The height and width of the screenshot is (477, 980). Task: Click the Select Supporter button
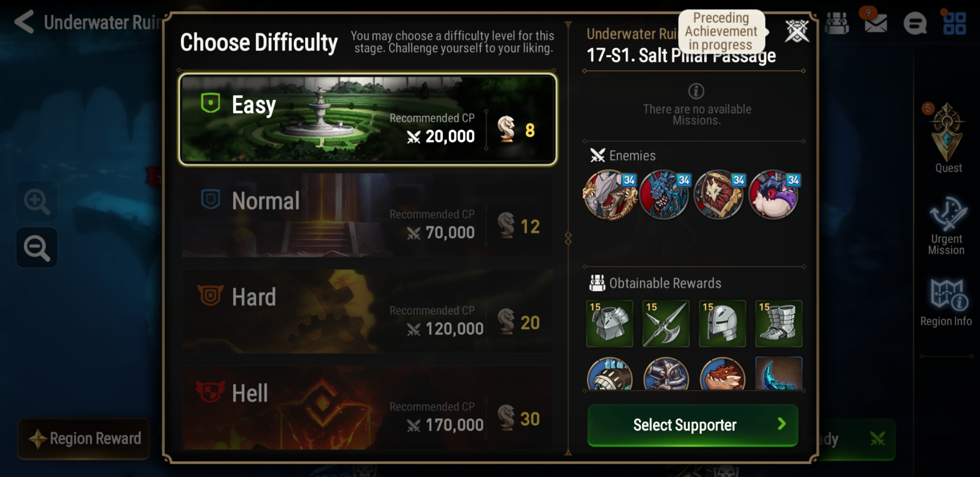tap(693, 425)
